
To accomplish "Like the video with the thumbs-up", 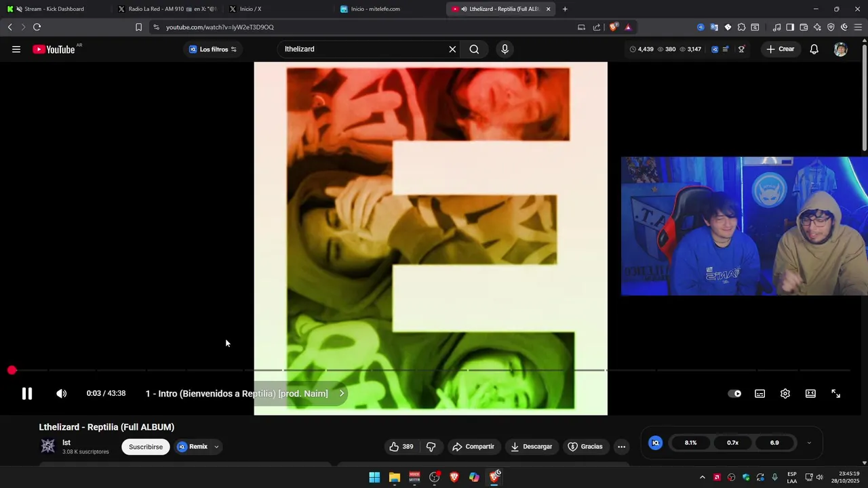I will click(401, 447).
